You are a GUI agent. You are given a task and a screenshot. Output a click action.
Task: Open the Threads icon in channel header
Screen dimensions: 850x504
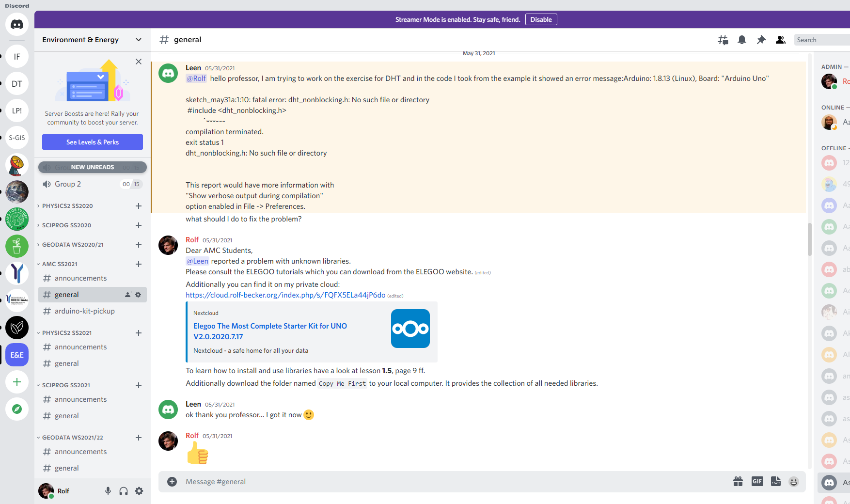coord(723,40)
